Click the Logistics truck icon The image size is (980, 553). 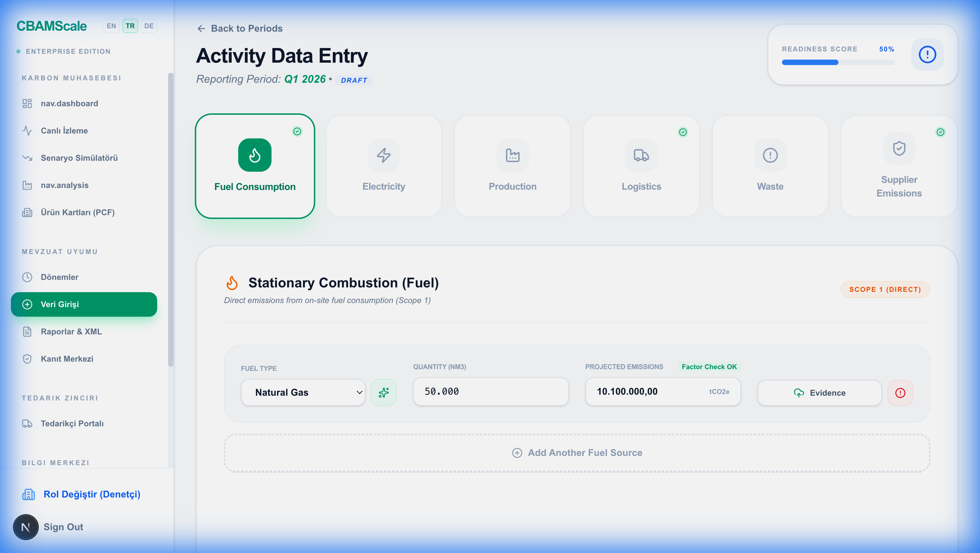[641, 155]
